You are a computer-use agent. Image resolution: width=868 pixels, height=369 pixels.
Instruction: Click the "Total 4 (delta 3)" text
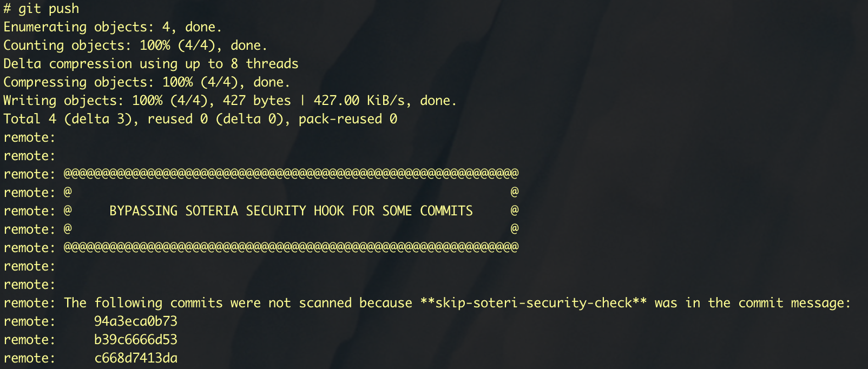[x=67, y=119]
